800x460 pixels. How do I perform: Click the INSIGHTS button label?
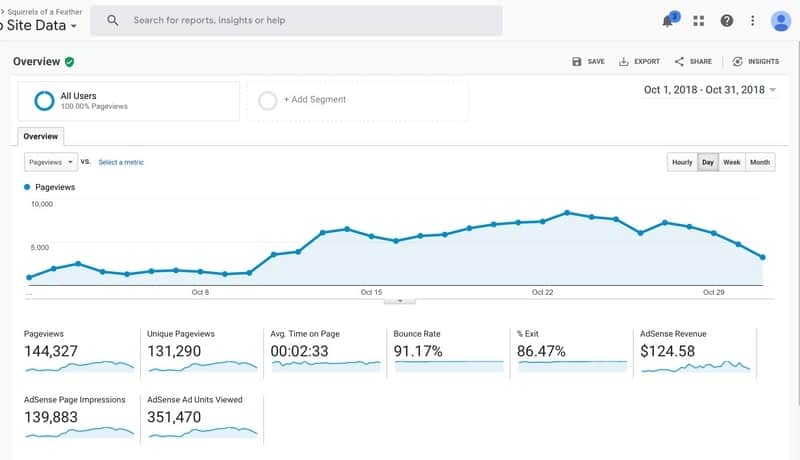[763, 61]
